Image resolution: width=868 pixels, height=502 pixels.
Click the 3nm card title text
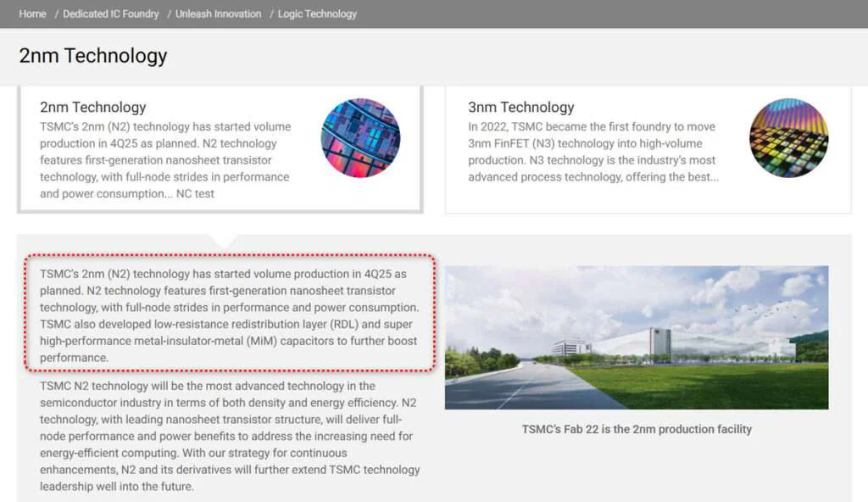520,108
